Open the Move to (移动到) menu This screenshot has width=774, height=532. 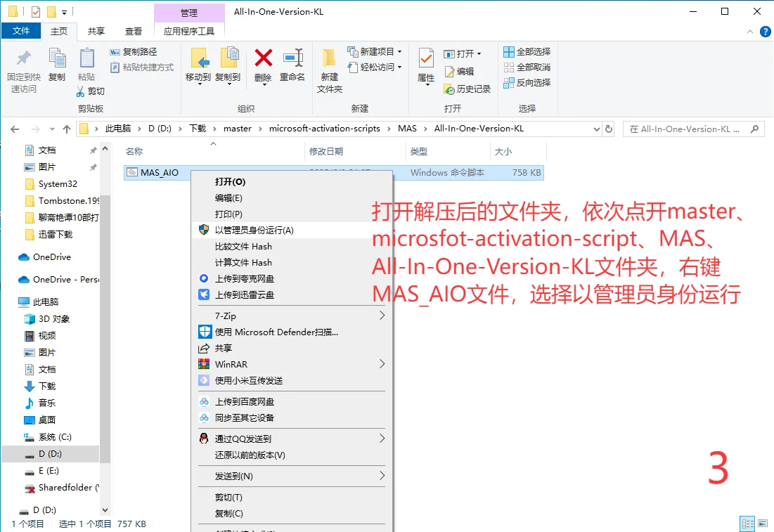point(198,67)
